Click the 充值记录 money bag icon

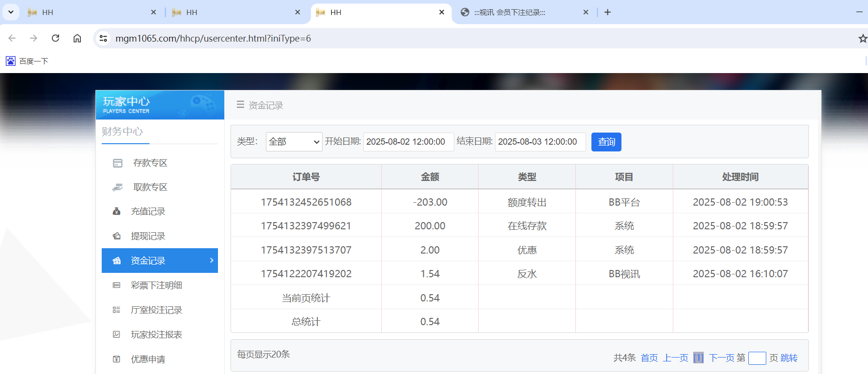pos(116,211)
